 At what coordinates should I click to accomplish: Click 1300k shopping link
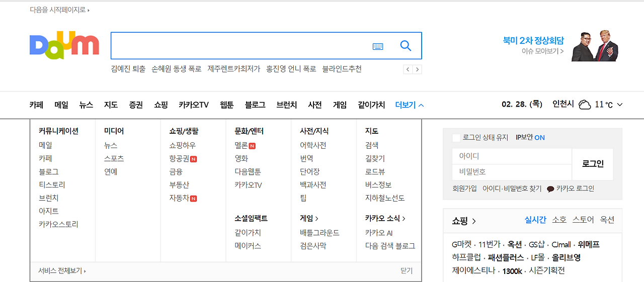(x=512, y=270)
